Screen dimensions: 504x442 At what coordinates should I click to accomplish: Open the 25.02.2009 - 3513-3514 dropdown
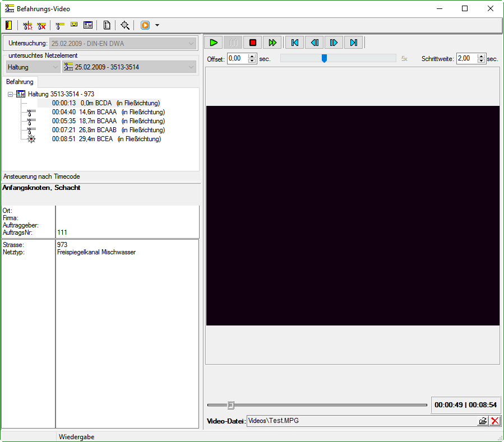coord(129,67)
